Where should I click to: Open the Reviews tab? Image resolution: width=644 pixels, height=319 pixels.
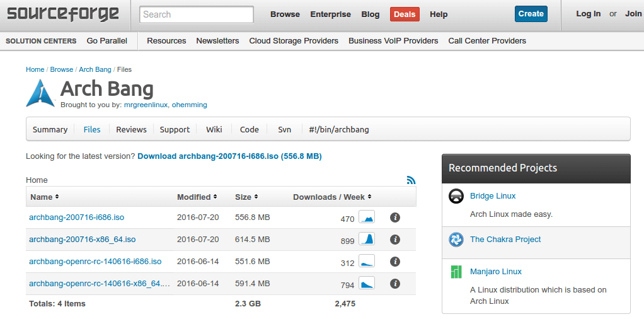pos(131,130)
